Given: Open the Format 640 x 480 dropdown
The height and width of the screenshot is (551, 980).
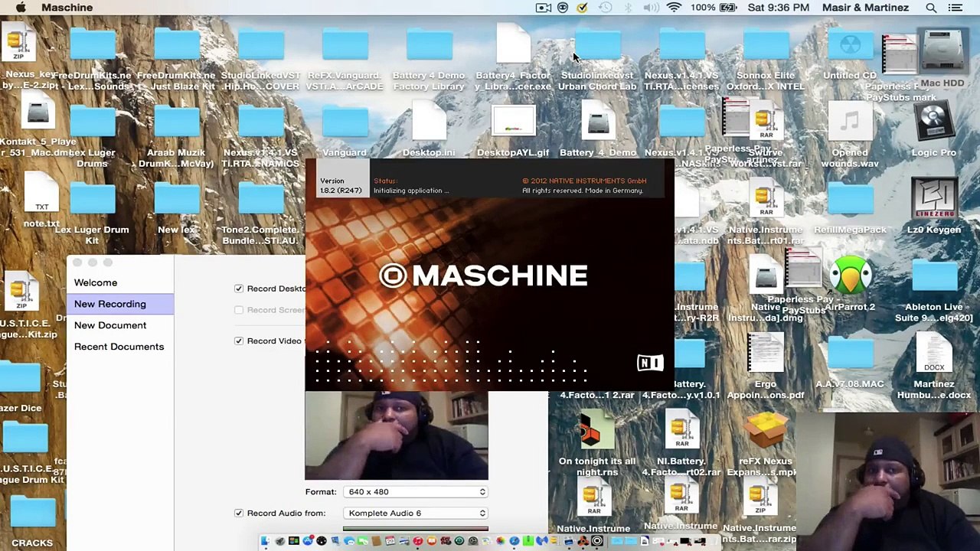Looking at the screenshot, I should click(415, 492).
